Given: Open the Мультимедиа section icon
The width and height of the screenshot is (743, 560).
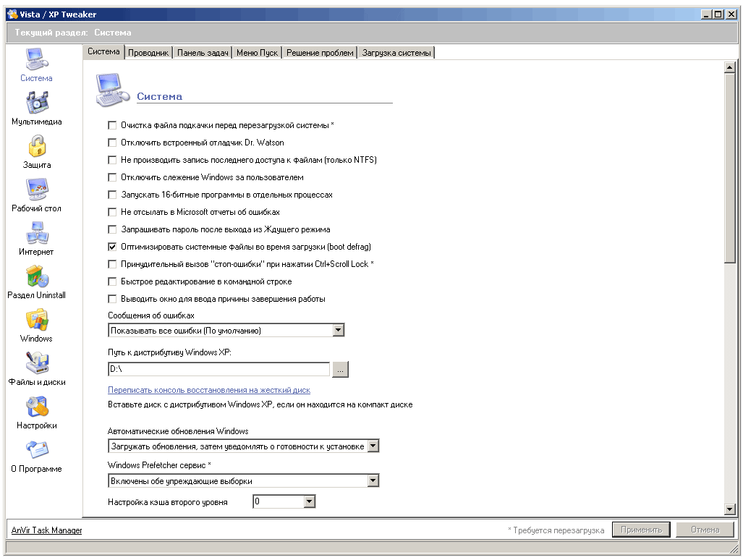Looking at the screenshot, I should [x=36, y=103].
